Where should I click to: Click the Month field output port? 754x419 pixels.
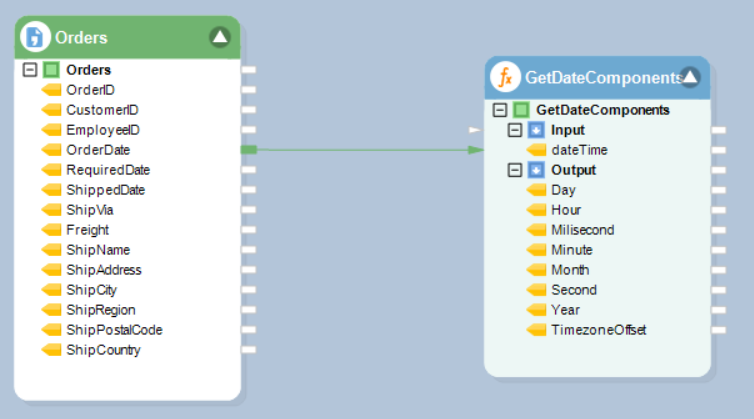pos(718,270)
